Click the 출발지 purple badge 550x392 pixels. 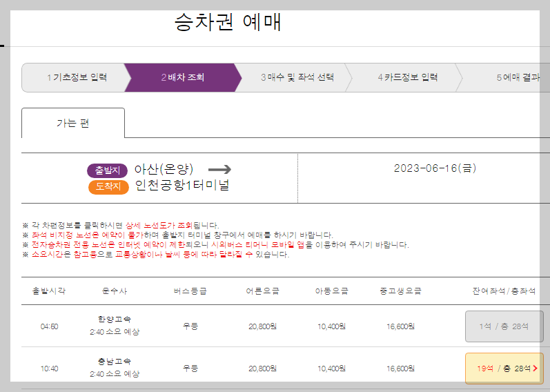(x=108, y=170)
